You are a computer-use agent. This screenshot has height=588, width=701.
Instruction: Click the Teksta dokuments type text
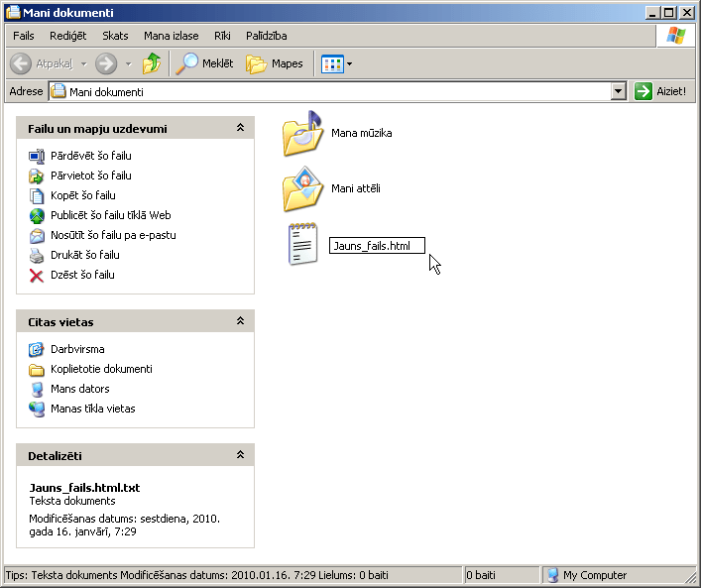tap(72, 501)
